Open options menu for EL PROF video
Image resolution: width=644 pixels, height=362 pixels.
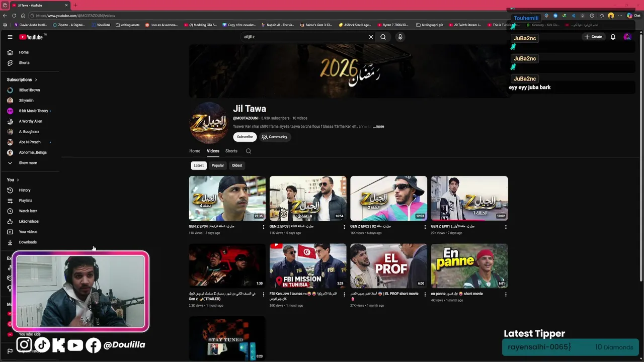425,294
